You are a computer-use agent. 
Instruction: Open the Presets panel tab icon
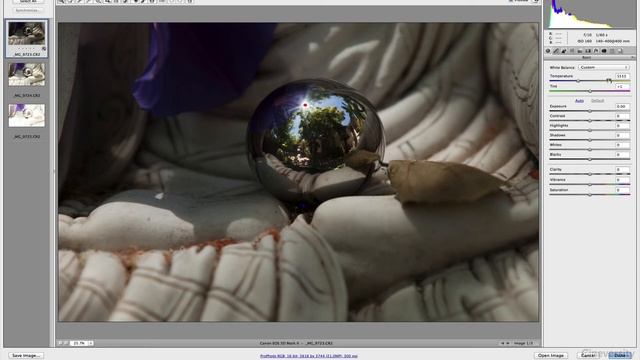pyautogui.click(x=612, y=51)
